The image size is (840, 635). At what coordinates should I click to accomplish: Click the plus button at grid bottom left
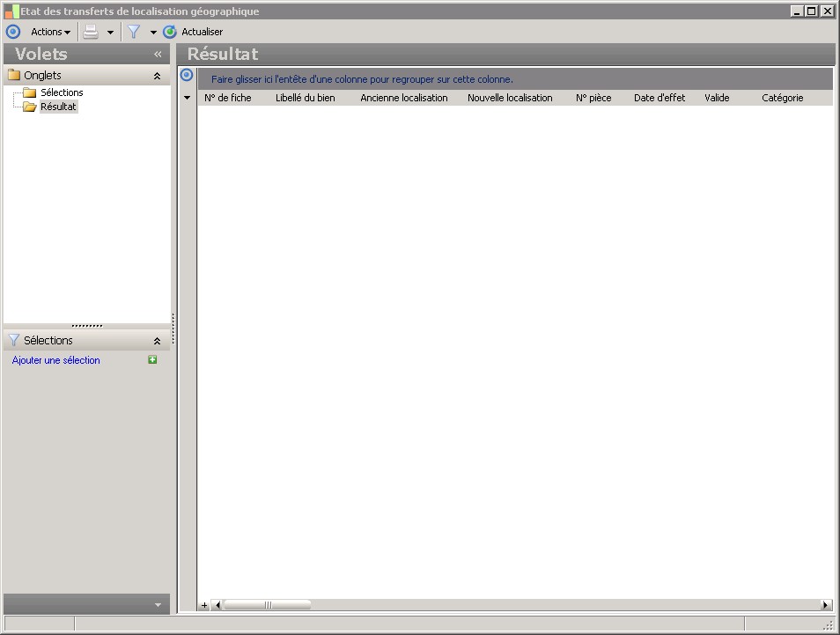tap(204, 606)
